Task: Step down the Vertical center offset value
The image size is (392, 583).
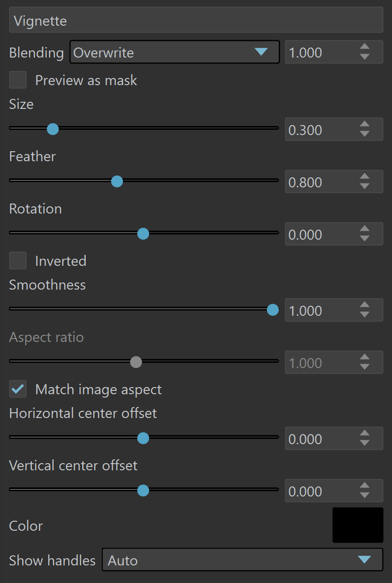Action: point(364,496)
